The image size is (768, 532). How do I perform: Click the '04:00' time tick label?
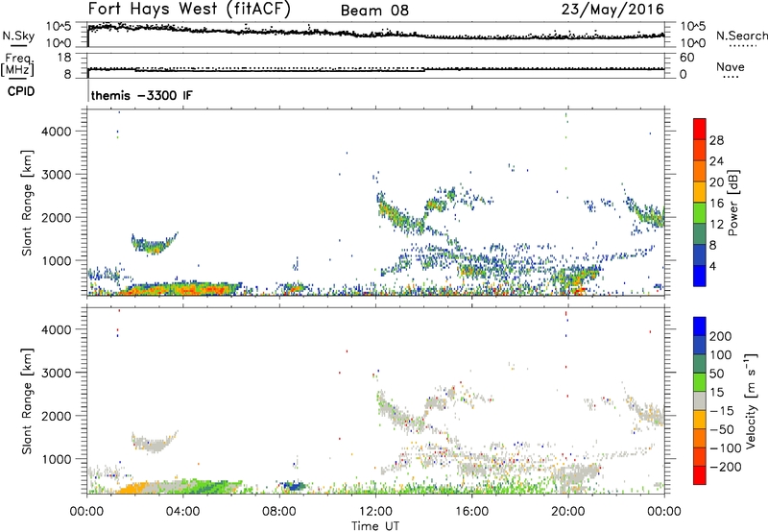[182, 512]
